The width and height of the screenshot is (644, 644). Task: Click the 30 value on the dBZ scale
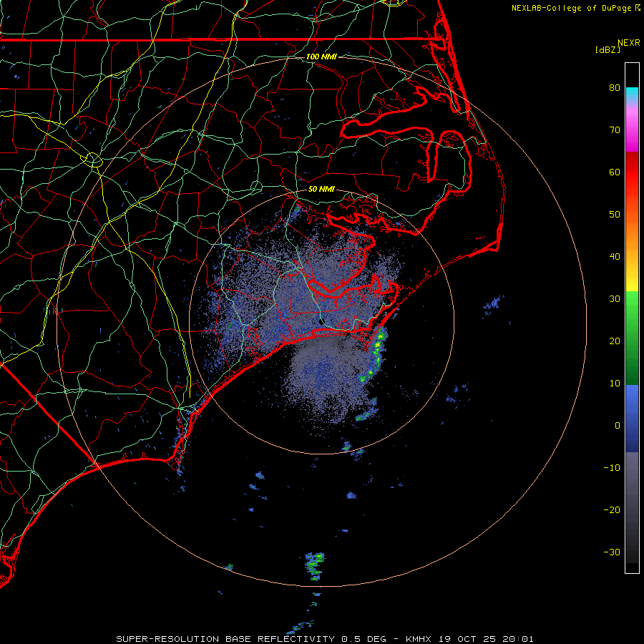click(615, 299)
